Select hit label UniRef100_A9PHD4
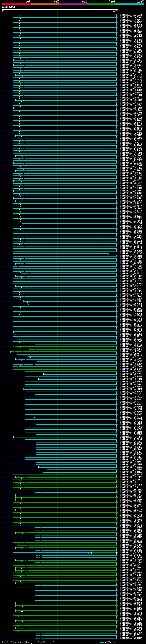This screenshot has height=644, width=146. 131,95
